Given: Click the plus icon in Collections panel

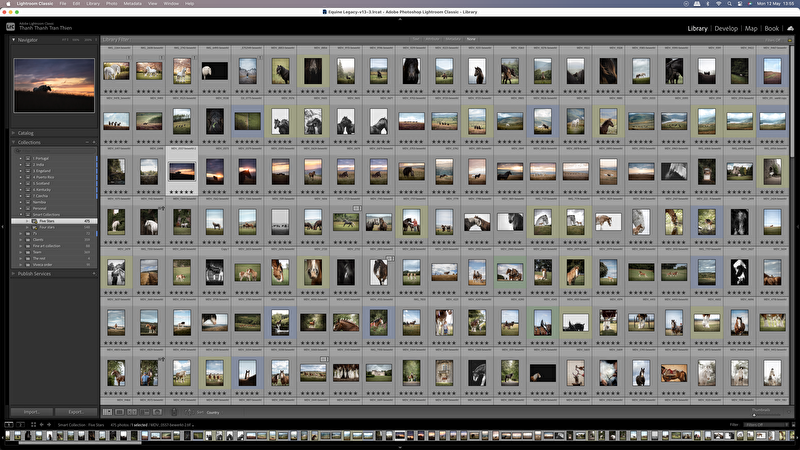Looking at the screenshot, I should tap(93, 142).
